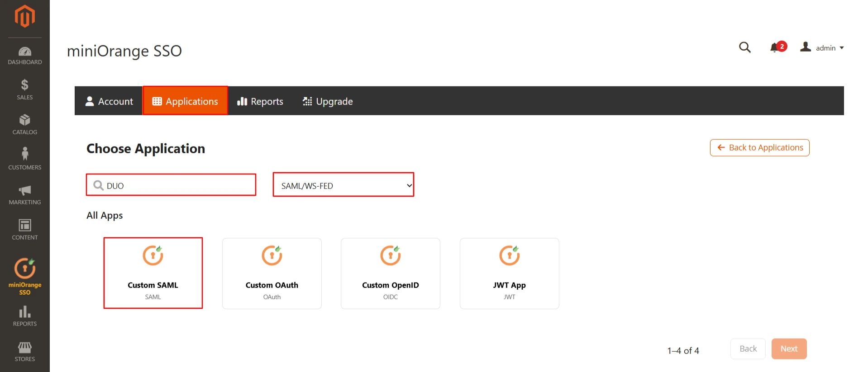The width and height of the screenshot is (868, 372).
Task: Select the Custom SAML app card
Action: 153,273
